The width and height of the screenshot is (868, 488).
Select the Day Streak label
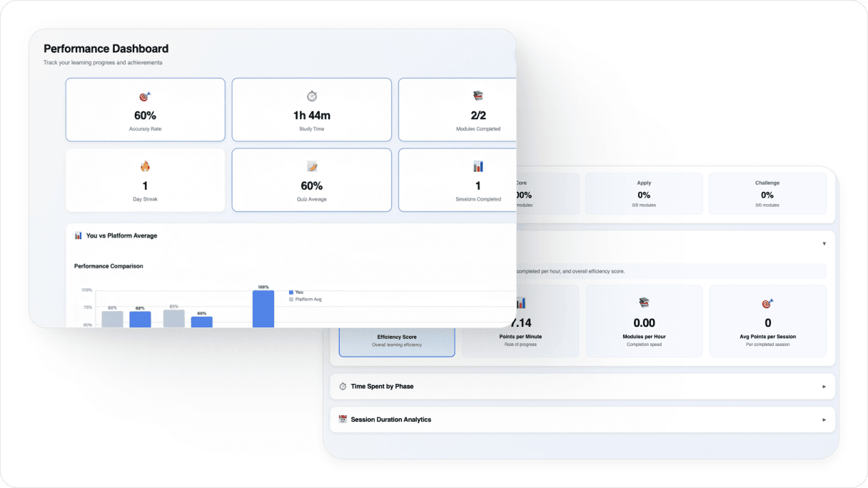coord(145,199)
